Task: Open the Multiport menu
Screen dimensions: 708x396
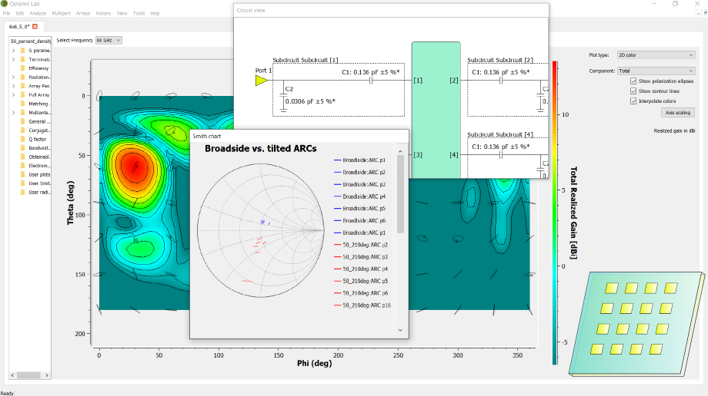Action: click(61, 13)
